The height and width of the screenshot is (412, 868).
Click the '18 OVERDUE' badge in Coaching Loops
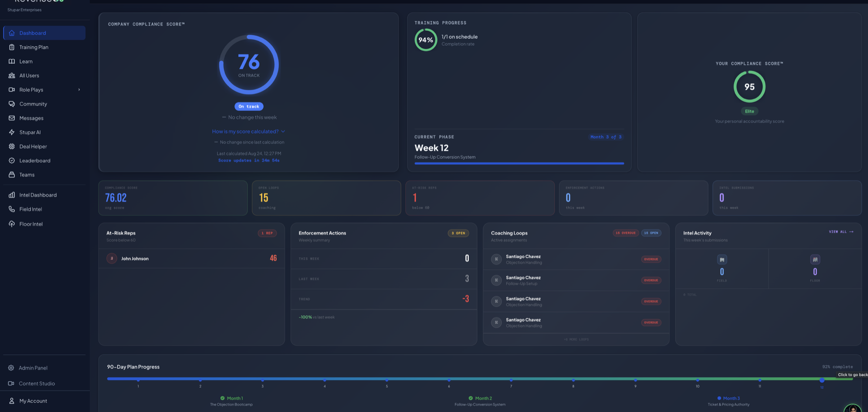625,233
